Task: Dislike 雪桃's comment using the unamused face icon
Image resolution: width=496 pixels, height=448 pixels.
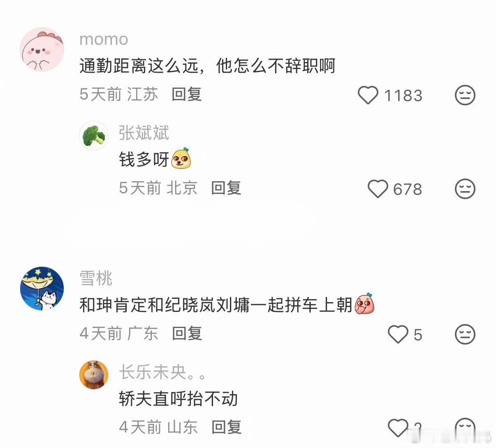Action: click(x=465, y=334)
